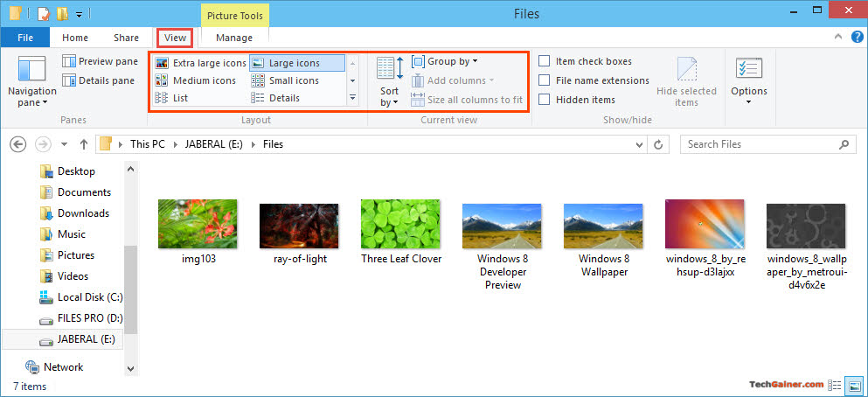Switch to details view in status bar
Screen dimensions: 868x397
835,385
